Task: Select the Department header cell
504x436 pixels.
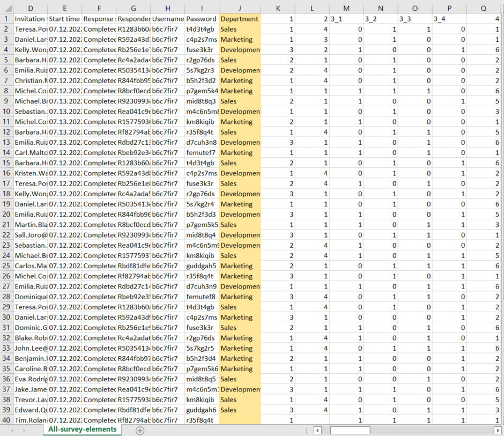Action: (240, 19)
